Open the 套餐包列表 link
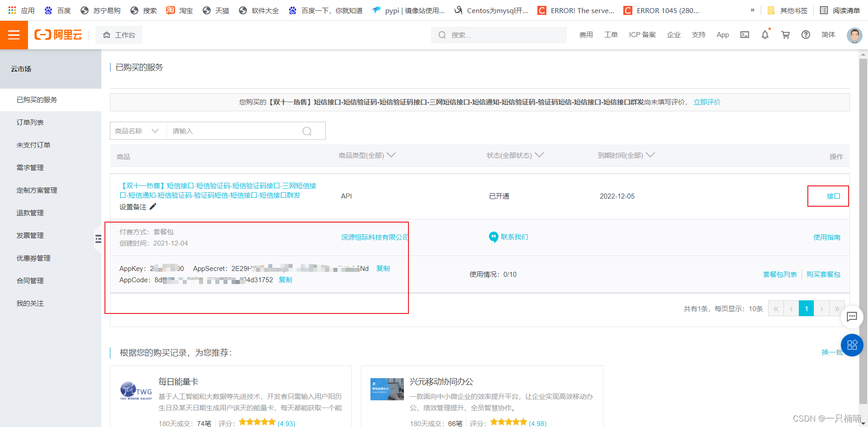Screen dimensions: 868x427 (780, 274)
